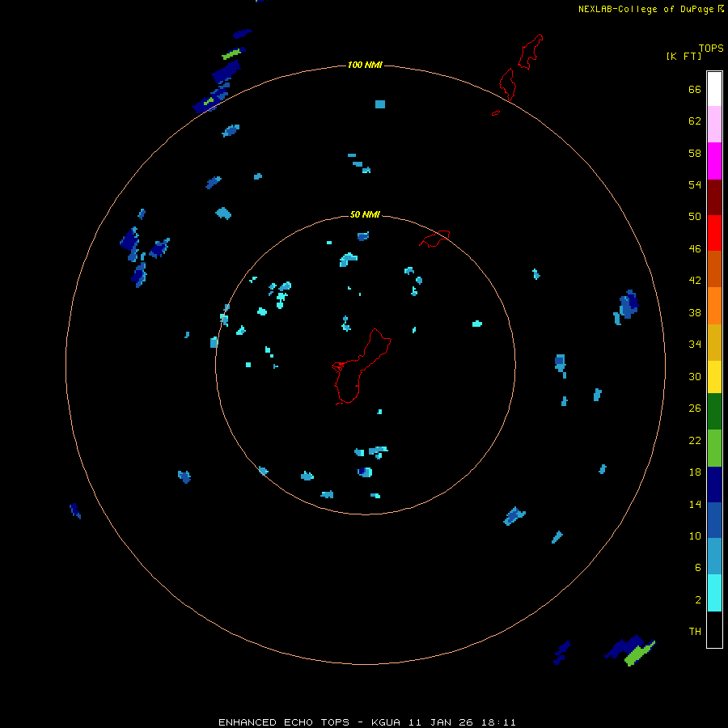This screenshot has width=728, height=728.
Task: Click the lower of the two large red island outlines
Action: [x=507, y=84]
